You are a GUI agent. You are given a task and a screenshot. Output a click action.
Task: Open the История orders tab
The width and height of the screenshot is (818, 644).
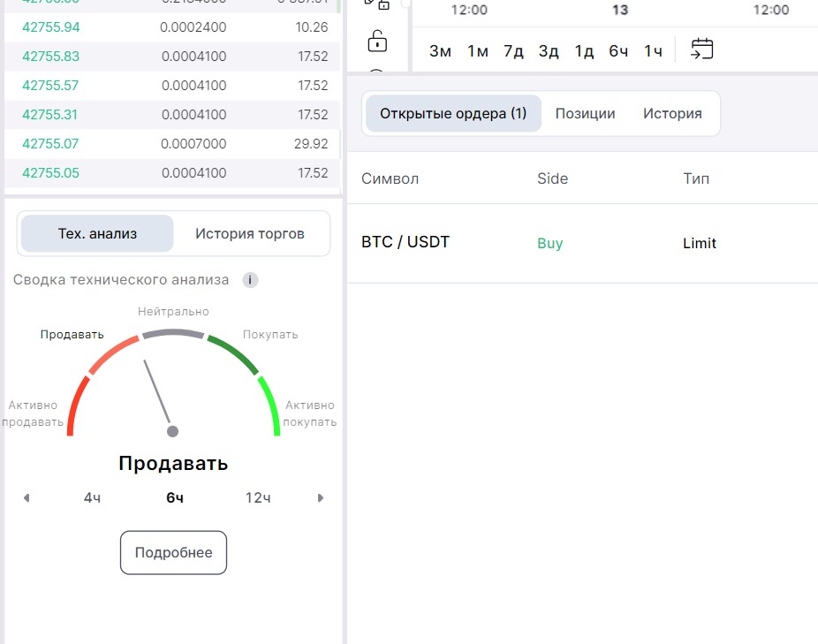point(672,114)
